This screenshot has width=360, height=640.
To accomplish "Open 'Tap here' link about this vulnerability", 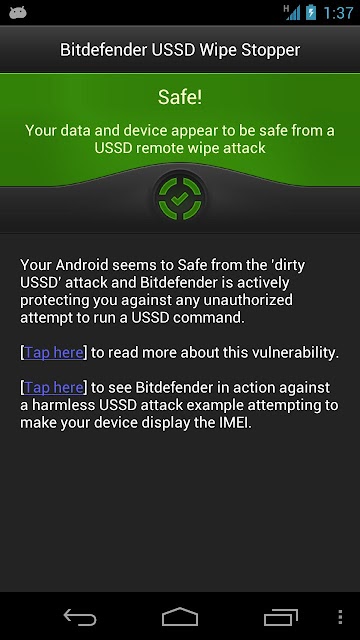I will [54, 352].
